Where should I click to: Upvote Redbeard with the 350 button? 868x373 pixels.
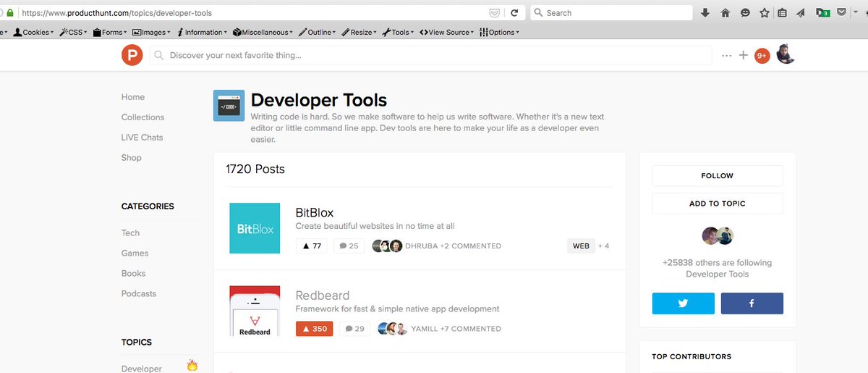(315, 329)
